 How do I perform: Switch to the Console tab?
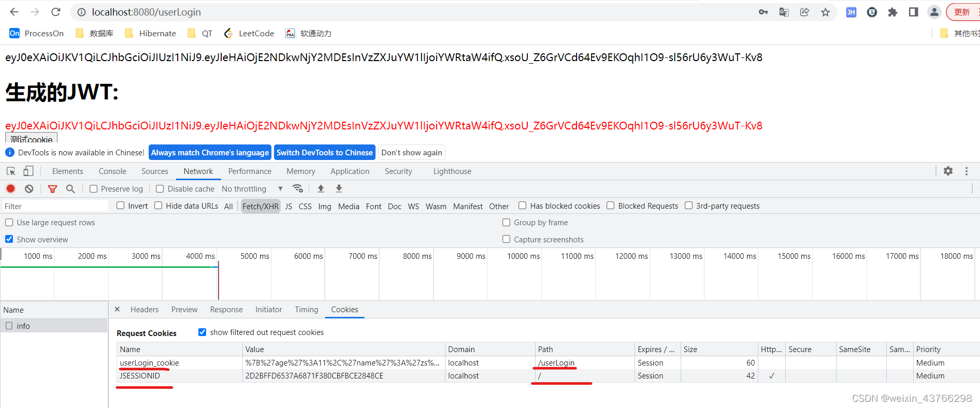pos(112,171)
